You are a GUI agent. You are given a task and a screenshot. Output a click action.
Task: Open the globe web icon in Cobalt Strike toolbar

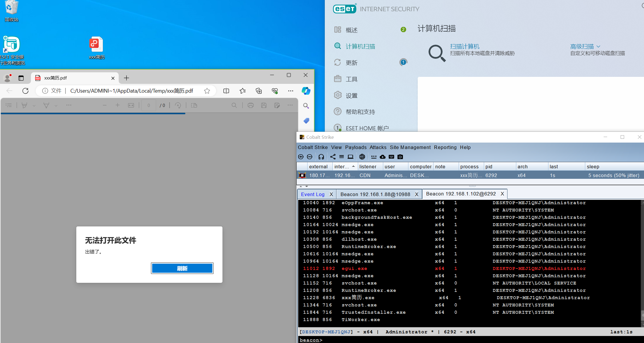click(362, 157)
